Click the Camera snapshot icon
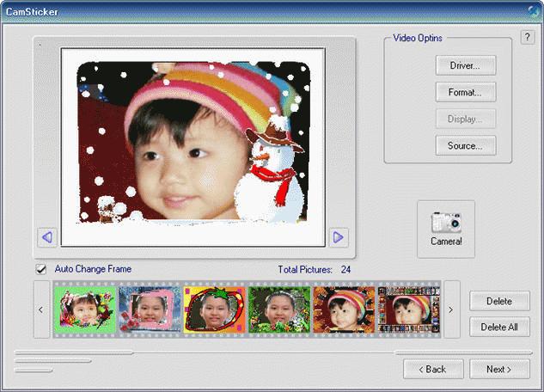 (446, 229)
